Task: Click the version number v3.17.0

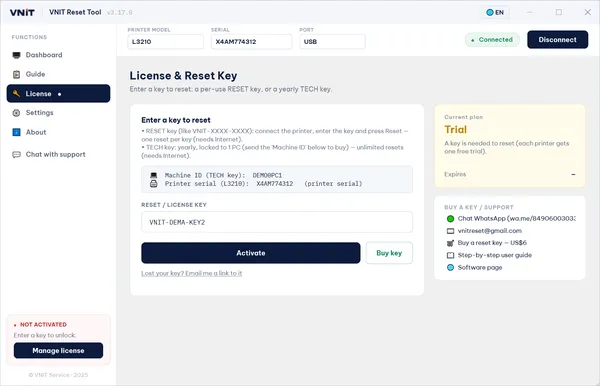Action: pyautogui.click(x=119, y=13)
